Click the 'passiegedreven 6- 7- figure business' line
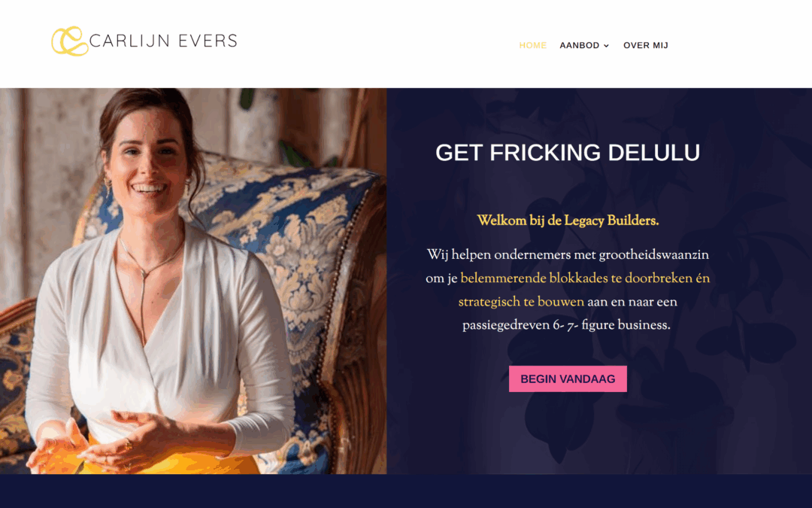Screen dimensions: 812x508 pyautogui.click(x=567, y=326)
